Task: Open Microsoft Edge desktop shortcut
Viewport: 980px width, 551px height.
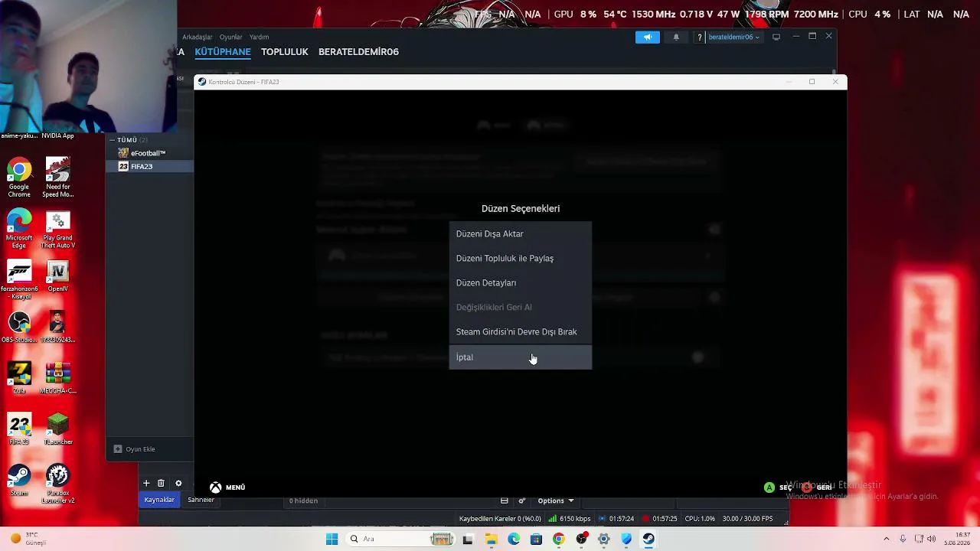Action: tap(19, 229)
